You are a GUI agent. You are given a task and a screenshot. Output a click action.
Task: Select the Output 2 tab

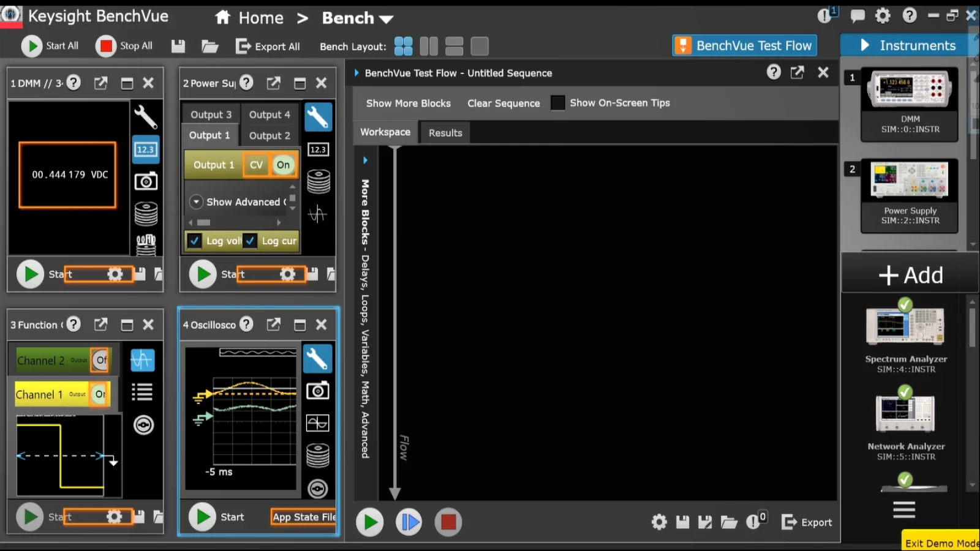(x=269, y=135)
